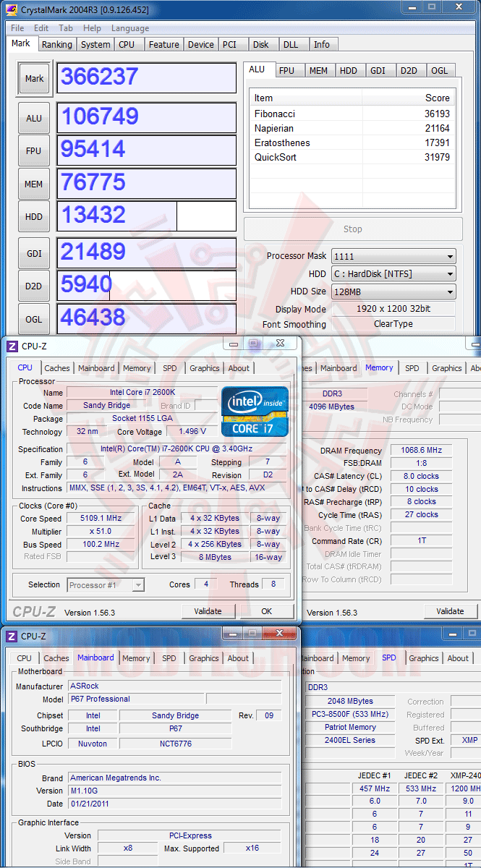
Task: Click the BIOS Version M1.10G field
Action: click(x=174, y=791)
